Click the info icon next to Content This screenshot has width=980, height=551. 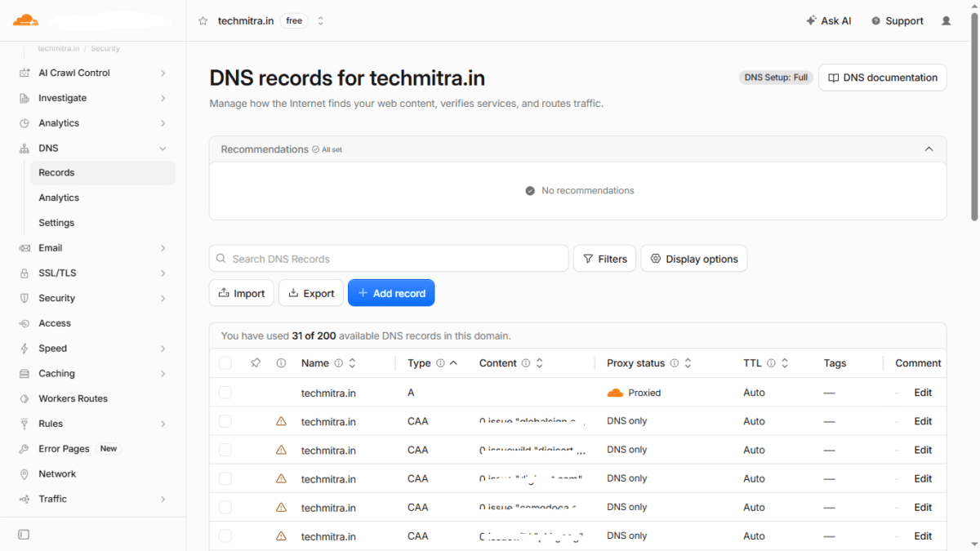coord(526,363)
